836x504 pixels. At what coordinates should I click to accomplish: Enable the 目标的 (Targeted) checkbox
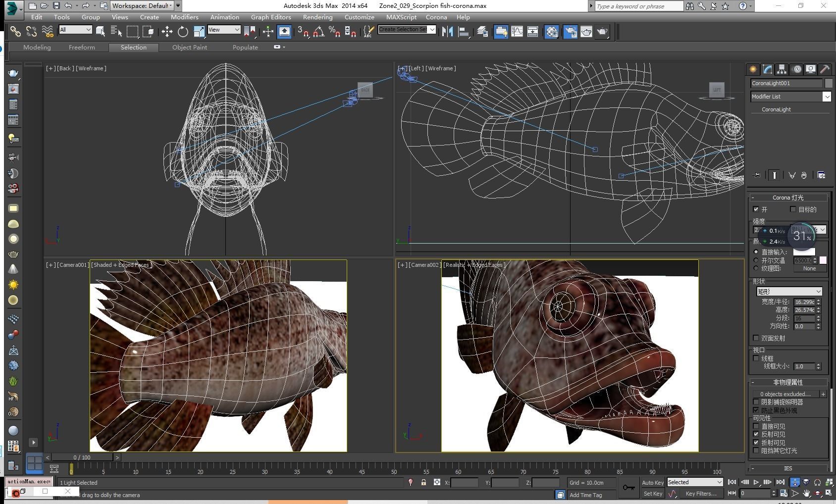coord(793,209)
